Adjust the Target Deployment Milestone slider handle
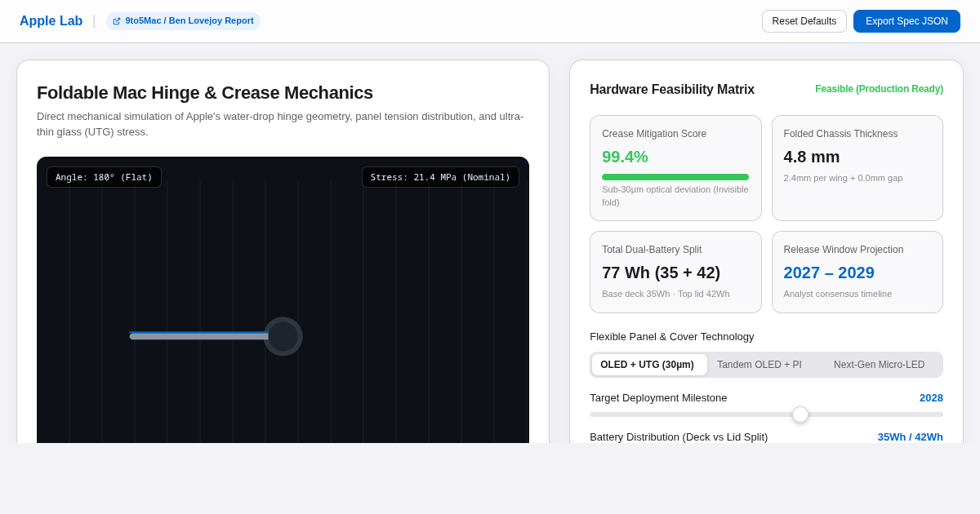 coord(800,414)
